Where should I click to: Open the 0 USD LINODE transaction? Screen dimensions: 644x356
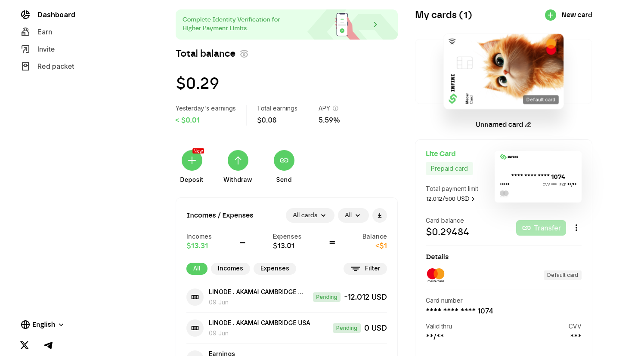(287, 328)
